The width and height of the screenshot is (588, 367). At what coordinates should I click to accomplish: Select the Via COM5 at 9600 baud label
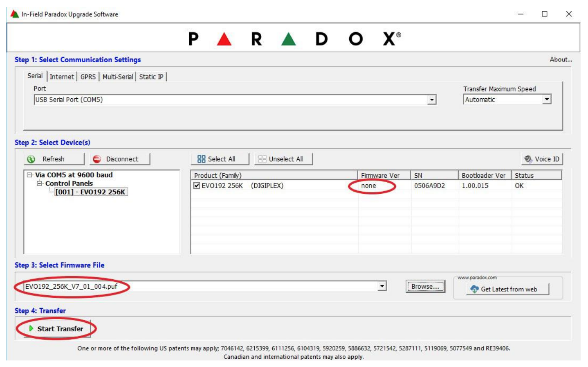(74, 175)
